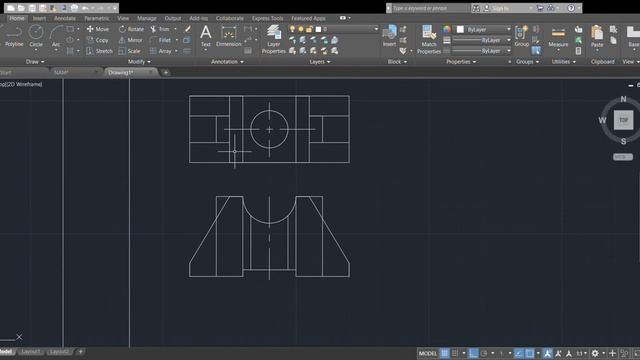The width and height of the screenshot is (640, 360).
Task: Open the Text tool dropdown arrow
Action: pos(206,50)
